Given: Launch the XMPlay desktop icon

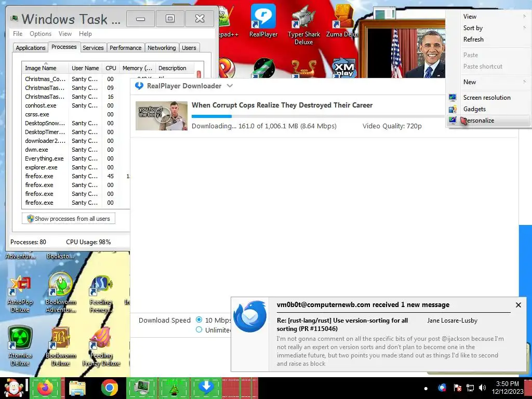Looking at the screenshot, I should pyautogui.click(x=344, y=68).
